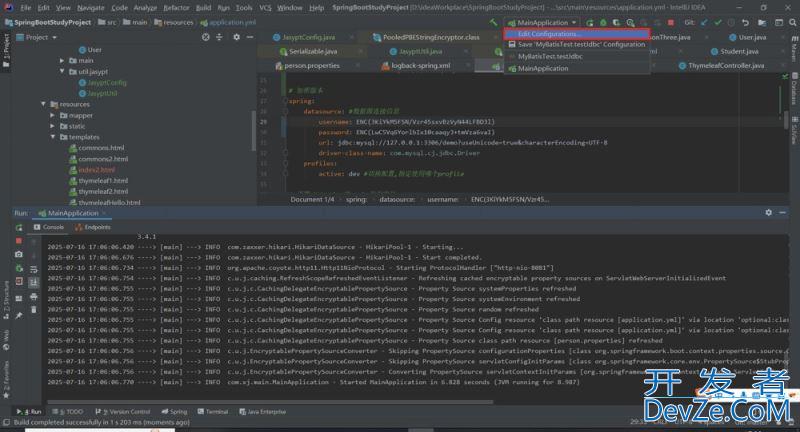Screen dimensions: 800x432
Task: Toggle scroll to end icon in console
Action: click(34, 282)
